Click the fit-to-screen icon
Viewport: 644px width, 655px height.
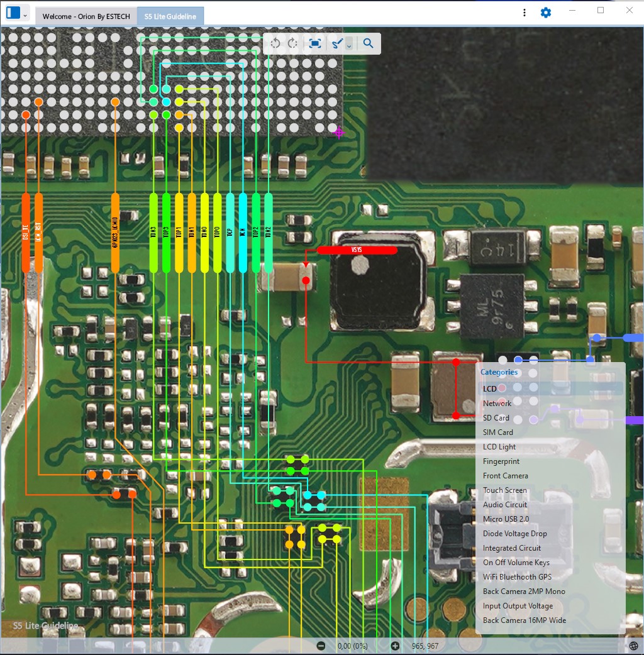click(x=315, y=43)
